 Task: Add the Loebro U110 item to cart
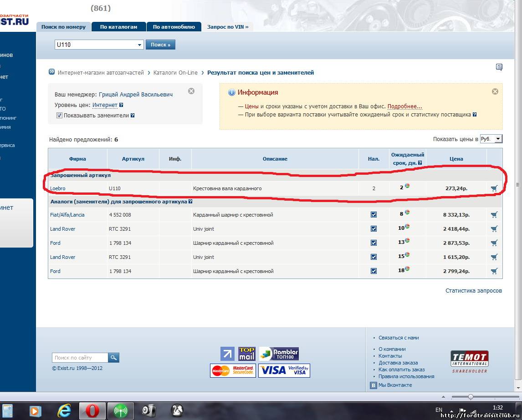pyautogui.click(x=494, y=188)
